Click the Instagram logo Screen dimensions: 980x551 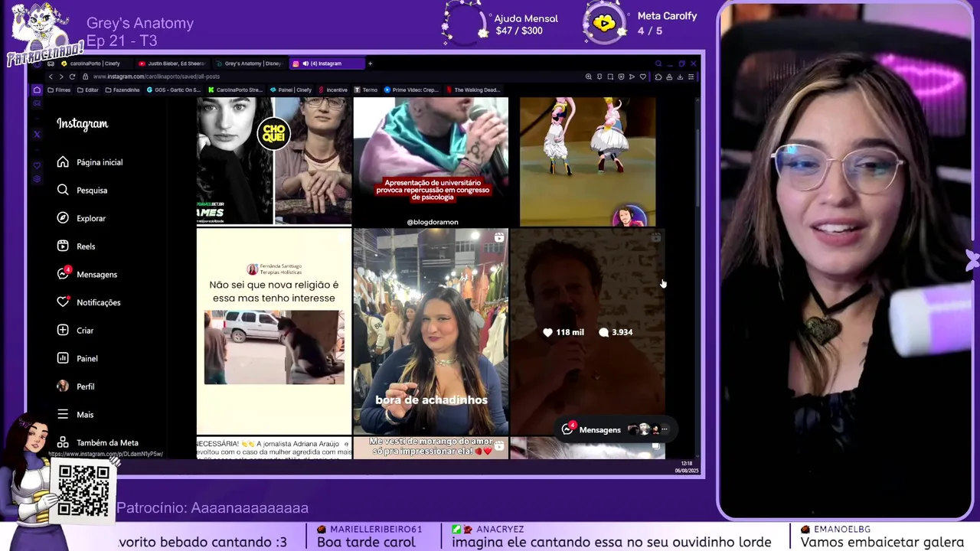tap(82, 124)
